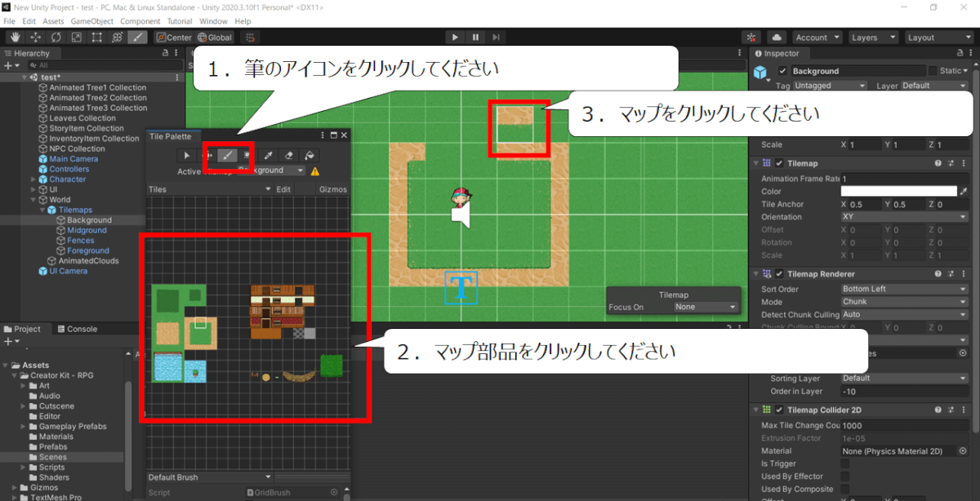Choose the eraser tool in Tile Palette
The image size is (980, 501).
[x=287, y=155]
